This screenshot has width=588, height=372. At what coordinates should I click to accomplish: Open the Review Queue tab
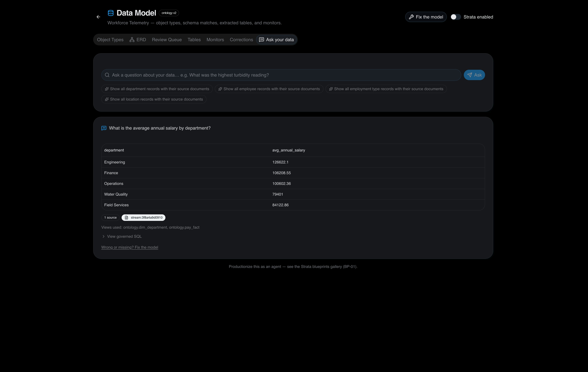click(x=167, y=40)
